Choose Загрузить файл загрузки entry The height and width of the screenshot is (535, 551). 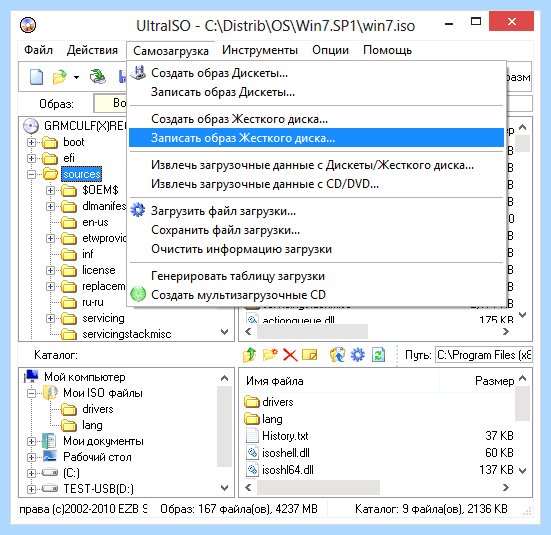point(316,211)
